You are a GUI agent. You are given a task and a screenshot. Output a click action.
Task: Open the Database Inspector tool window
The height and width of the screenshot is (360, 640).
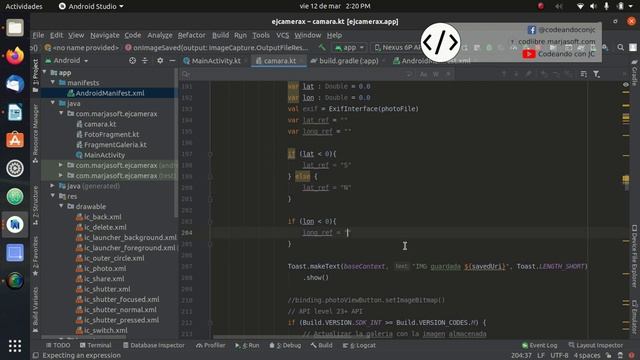[x=153, y=345]
